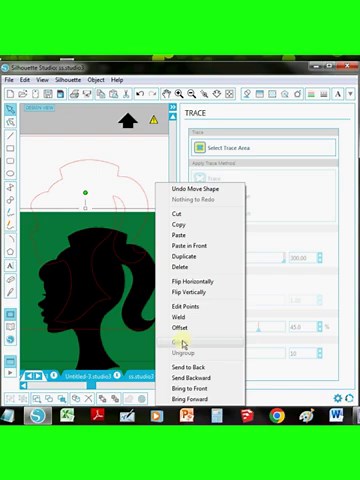Click the yellow warning triangle icon
This screenshot has height=480, width=360.
click(x=154, y=120)
